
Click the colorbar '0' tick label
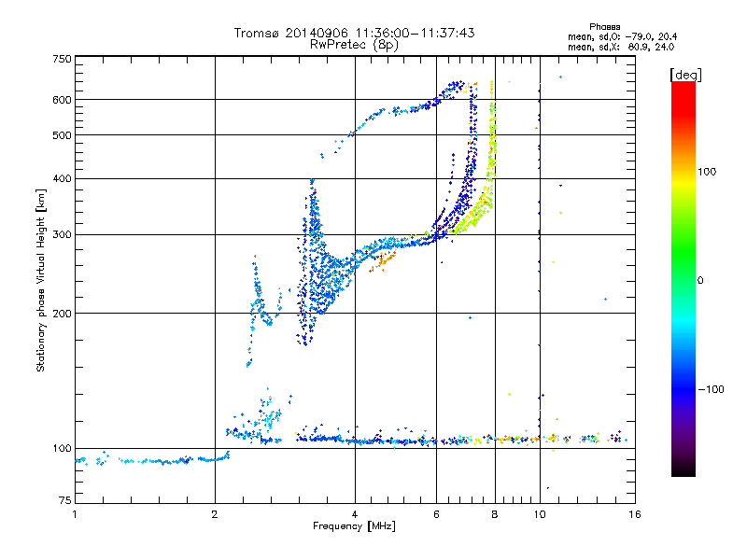tap(700, 280)
